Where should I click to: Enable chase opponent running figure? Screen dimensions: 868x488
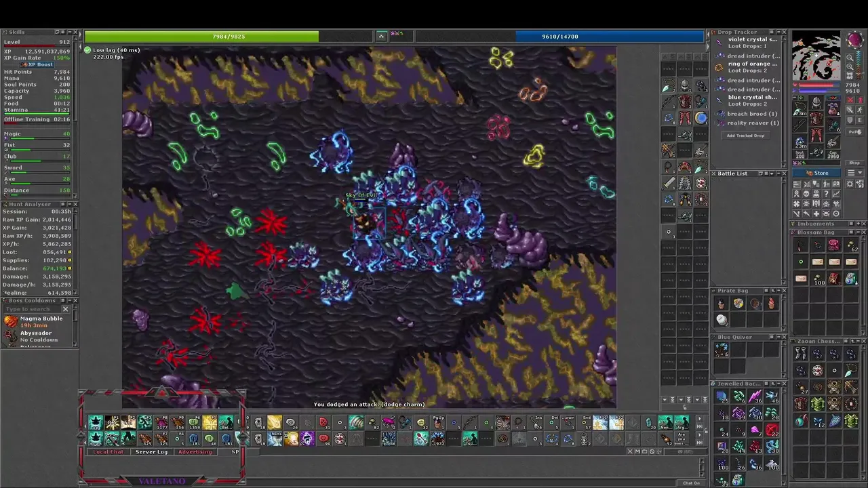pyautogui.click(x=860, y=110)
